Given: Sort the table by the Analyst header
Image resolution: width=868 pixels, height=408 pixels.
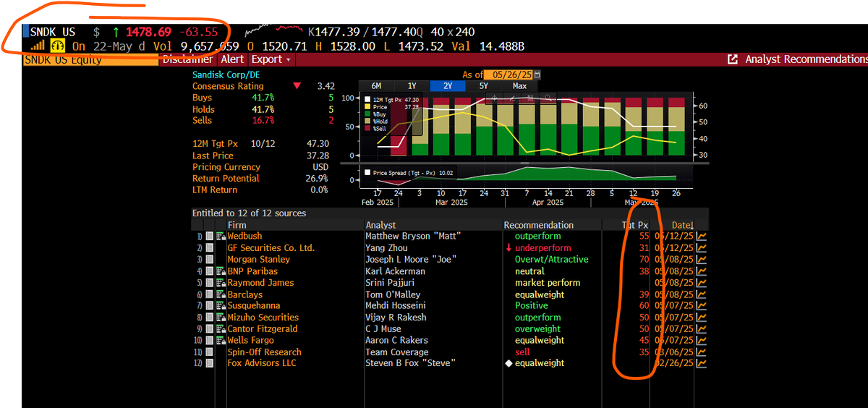Looking at the screenshot, I should [381, 225].
